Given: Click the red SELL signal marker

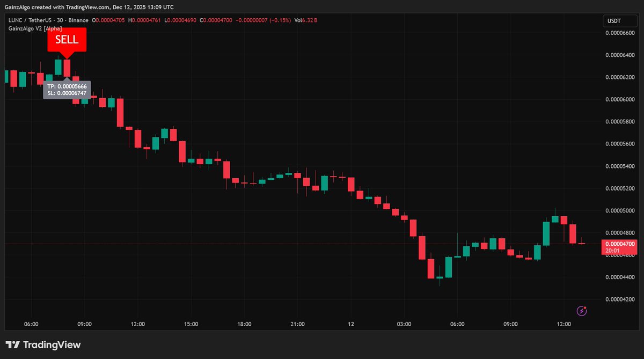Looking at the screenshot, I should pos(67,40).
